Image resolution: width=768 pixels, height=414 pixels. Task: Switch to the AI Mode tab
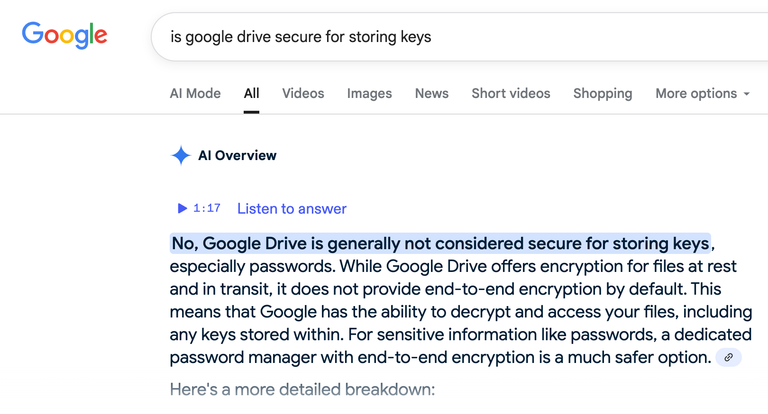pyautogui.click(x=195, y=93)
